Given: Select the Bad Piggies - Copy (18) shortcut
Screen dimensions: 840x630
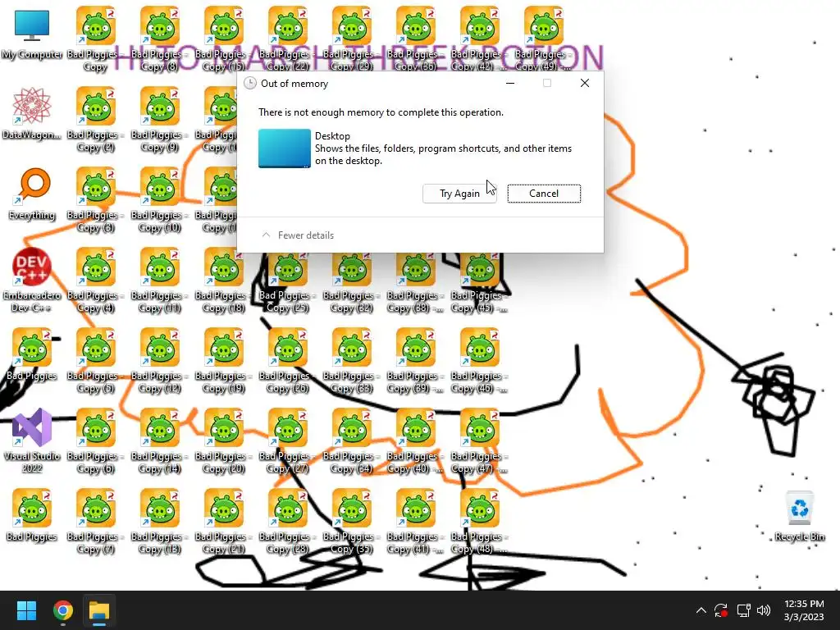Looking at the screenshot, I should (223, 280).
